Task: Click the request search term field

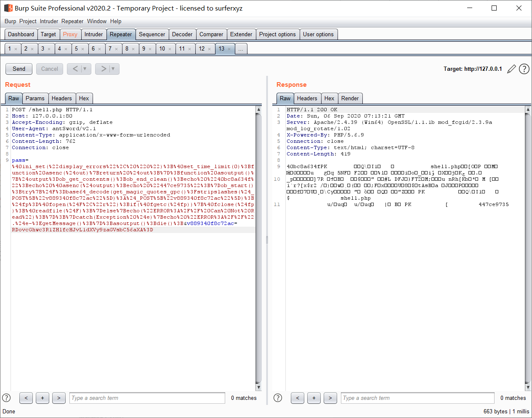Action: tap(147, 398)
